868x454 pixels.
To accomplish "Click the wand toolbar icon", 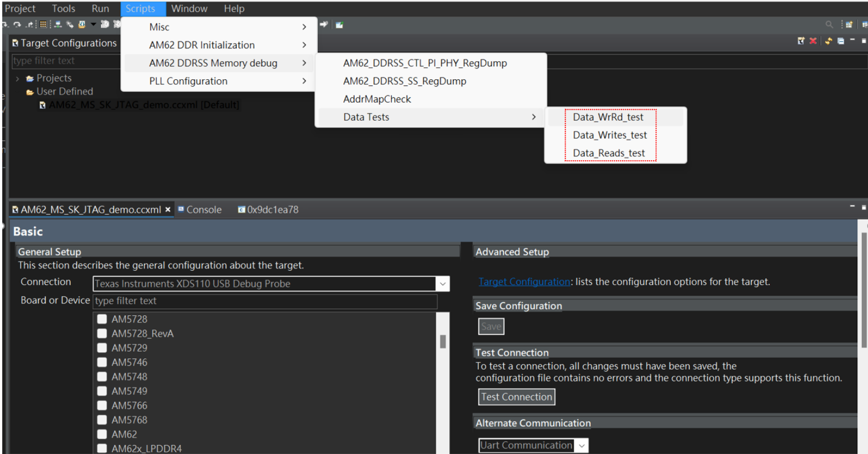I will [70, 25].
